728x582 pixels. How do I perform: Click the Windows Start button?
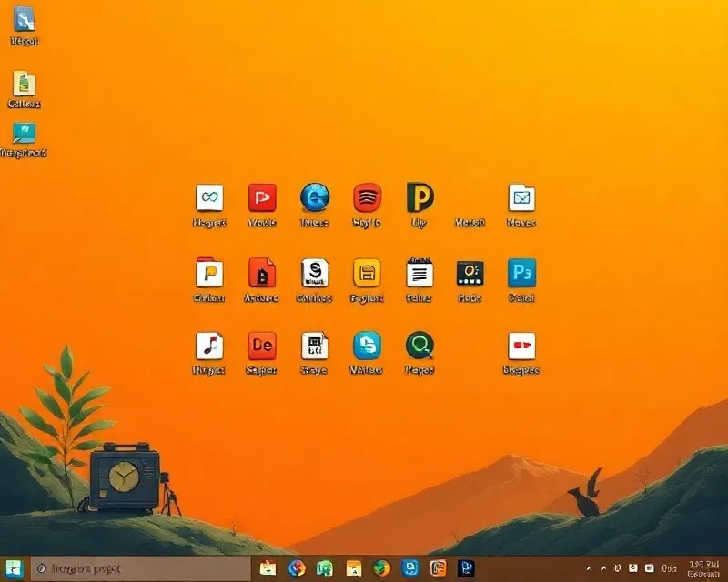point(14,568)
